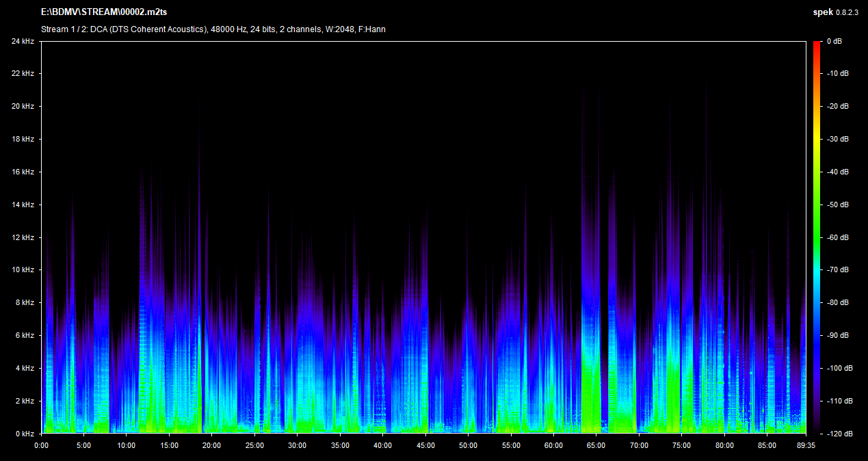868x461 pixels.
Task: Select the 80:00 time axis marker
Action: click(724, 445)
